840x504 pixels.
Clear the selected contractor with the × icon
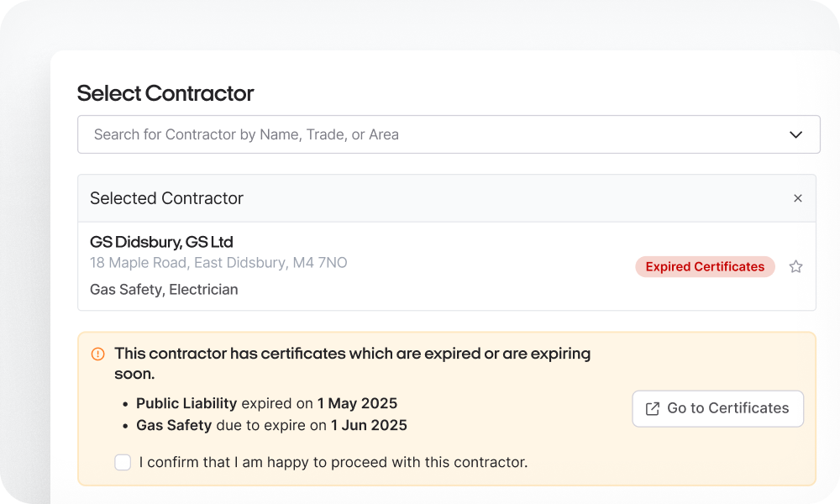click(798, 198)
